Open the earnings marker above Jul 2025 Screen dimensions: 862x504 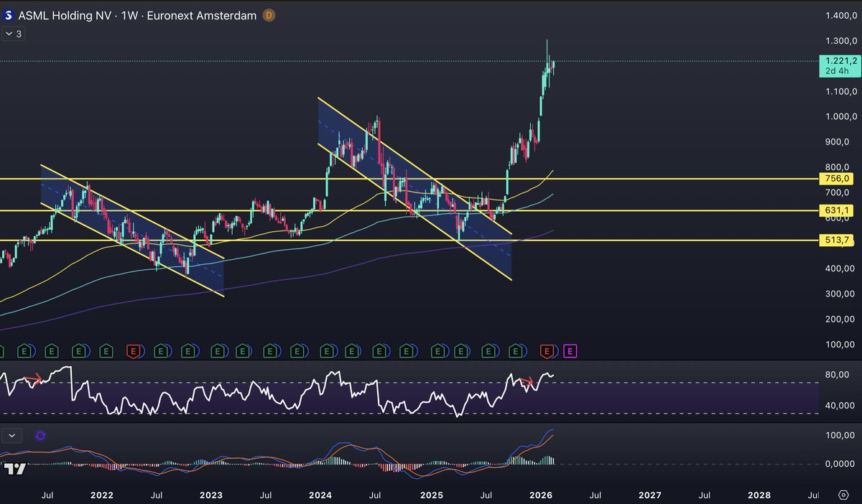click(488, 350)
